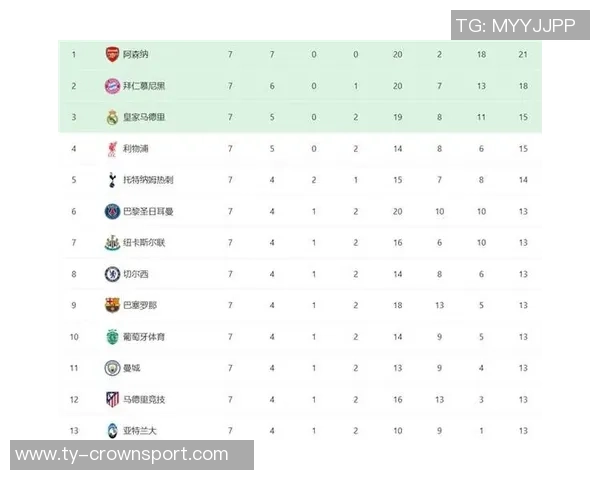Click the Manchester City badge
Viewport: 600px width, 480px height.
112,368
